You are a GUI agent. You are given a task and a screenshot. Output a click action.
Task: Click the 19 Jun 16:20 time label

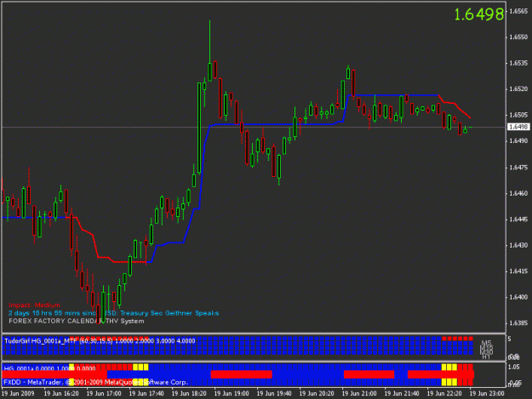(x=61, y=394)
